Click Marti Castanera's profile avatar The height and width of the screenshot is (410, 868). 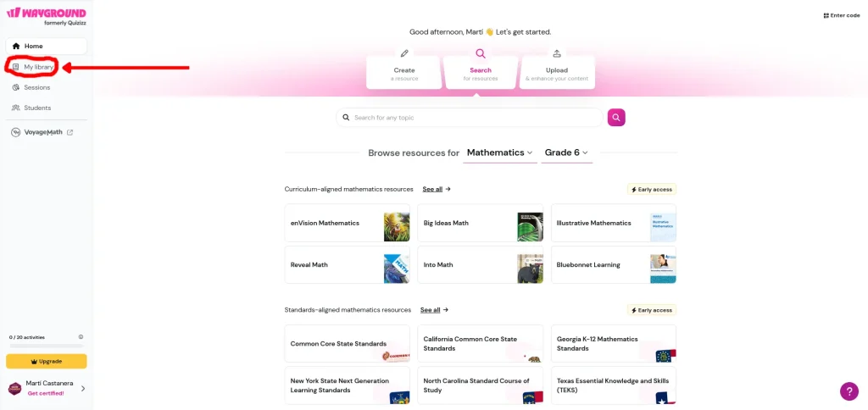14,389
